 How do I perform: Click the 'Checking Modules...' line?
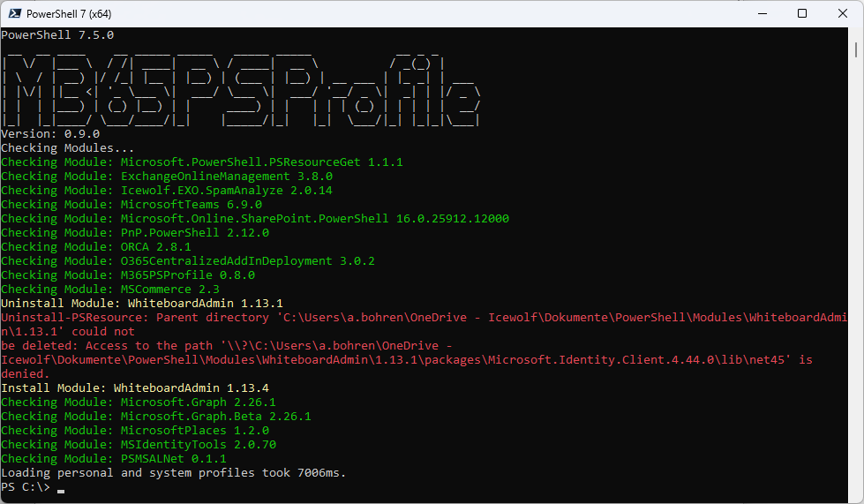[67, 148]
